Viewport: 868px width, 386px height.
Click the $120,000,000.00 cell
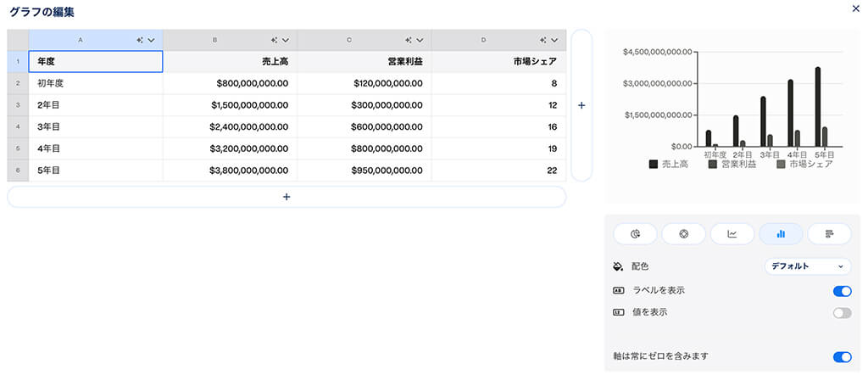point(364,84)
